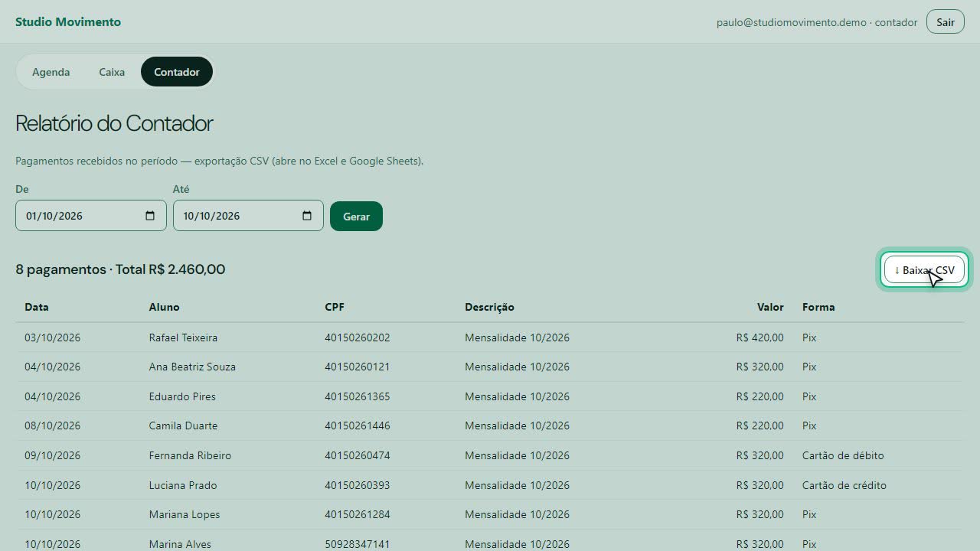Viewport: 980px width, 551px height.
Task: Select the Contador tab
Action: pos(177,72)
